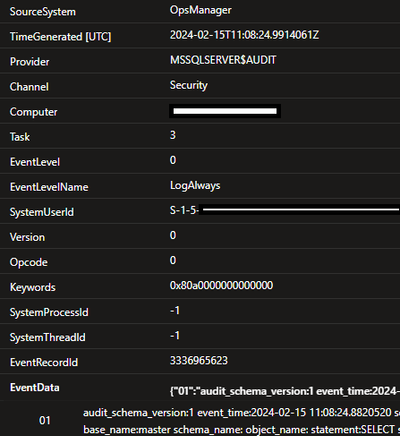
Task: Select the Task field label
Action: [20, 137]
